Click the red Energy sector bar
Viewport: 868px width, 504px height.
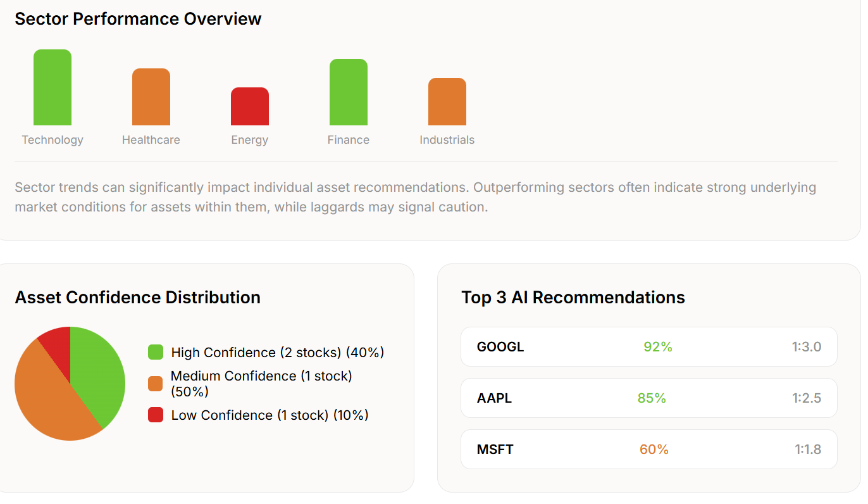coord(250,106)
